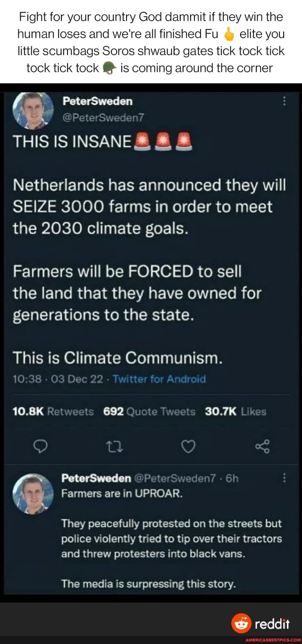The image size is (302, 644).
Task: Click the PeterSweden name on the reply tweet
Action: click(96, 479)
